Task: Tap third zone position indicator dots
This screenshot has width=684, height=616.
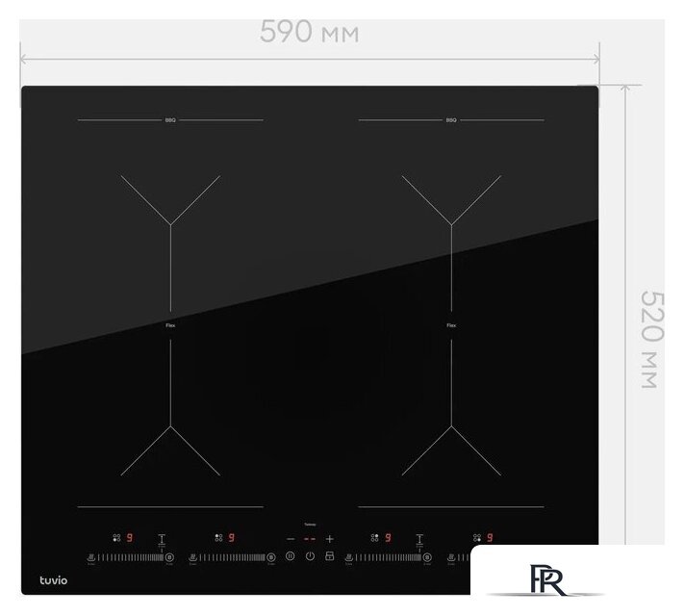Action: coord(375,538)
